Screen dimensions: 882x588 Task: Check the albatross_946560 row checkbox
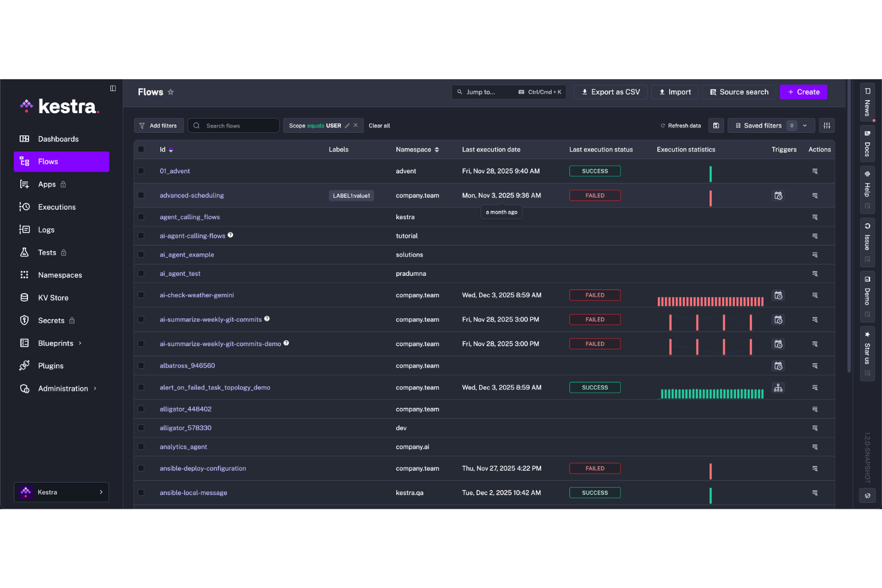click(141, 366)
